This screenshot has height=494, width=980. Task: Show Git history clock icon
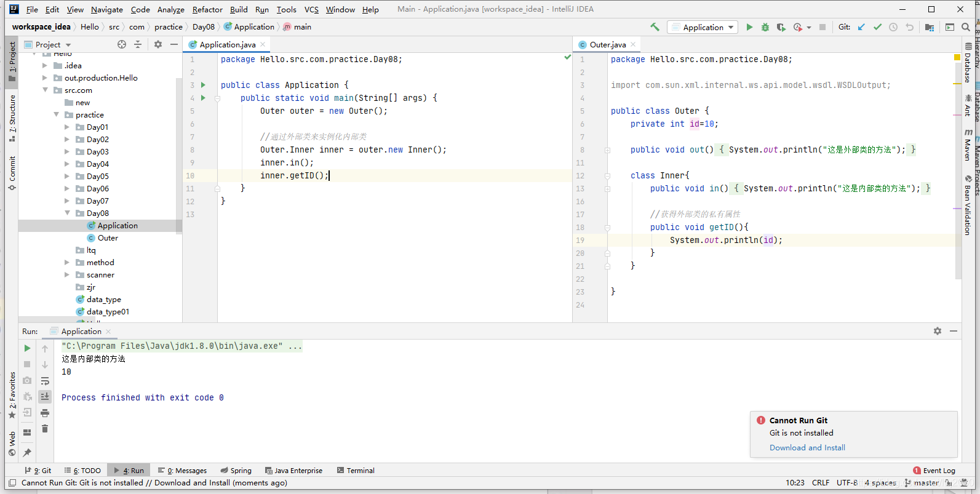(x=893, y=27)
